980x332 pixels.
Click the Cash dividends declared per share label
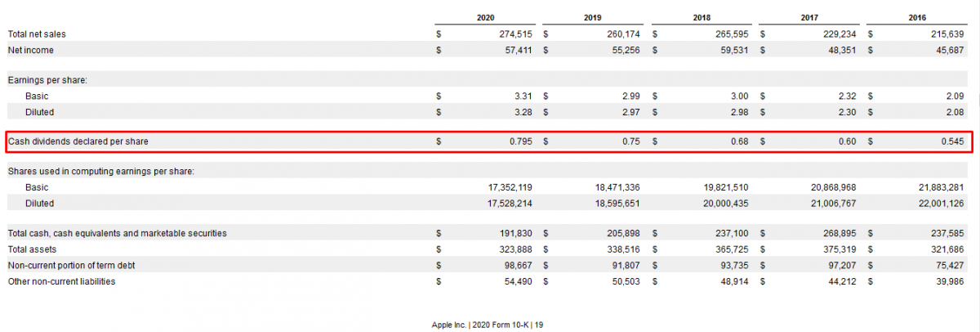pyautogui.click(x=78, y=141)
